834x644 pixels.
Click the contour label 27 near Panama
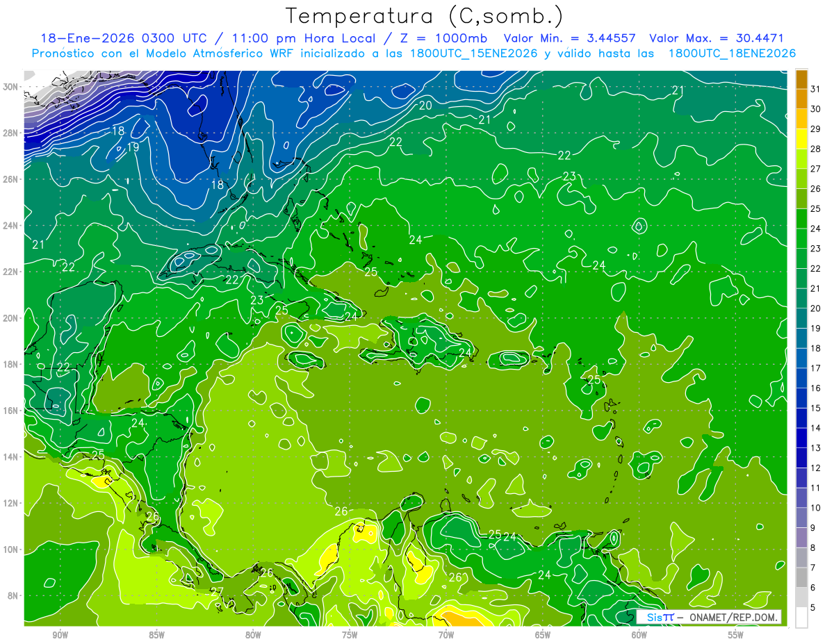pyautogui.click(x=217, y=592)
